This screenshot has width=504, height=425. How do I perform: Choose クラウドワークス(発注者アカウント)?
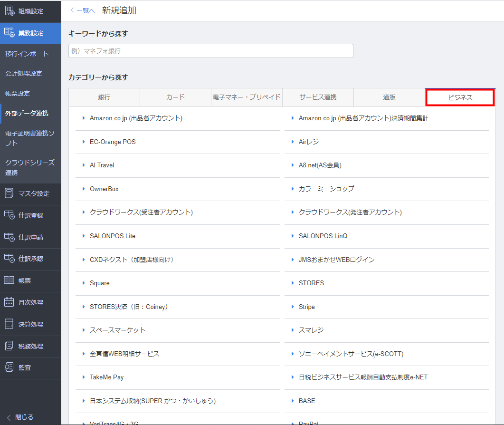coord(350,212)
